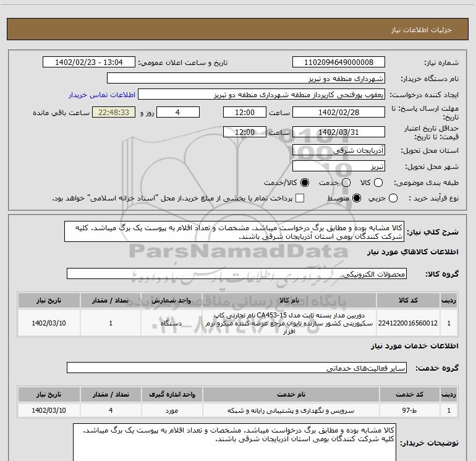
Task: Select the کالا/خدمت radio button
Action: pyautogui.click(x=305, y=183)
